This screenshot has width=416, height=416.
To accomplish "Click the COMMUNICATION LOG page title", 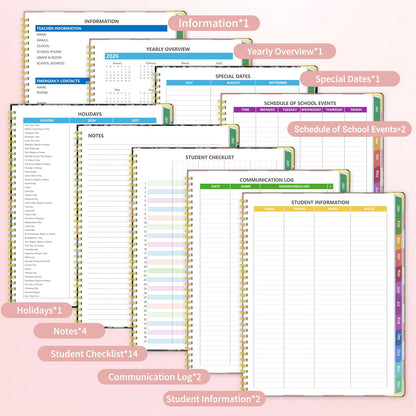I will (x=266, y=180).
